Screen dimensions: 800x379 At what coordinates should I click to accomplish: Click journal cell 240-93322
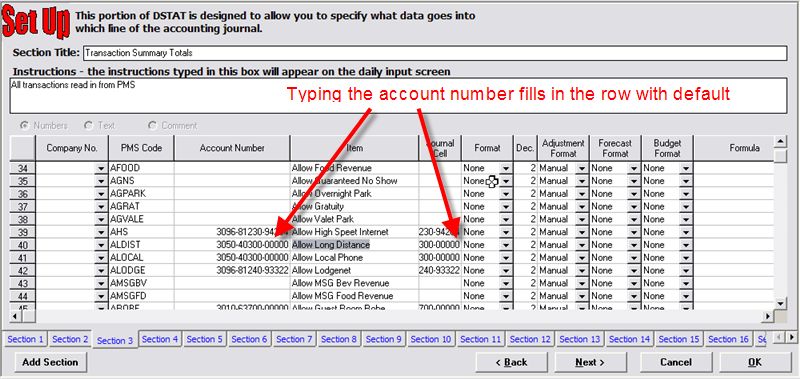pyautogui.click(x=440, y=270)
